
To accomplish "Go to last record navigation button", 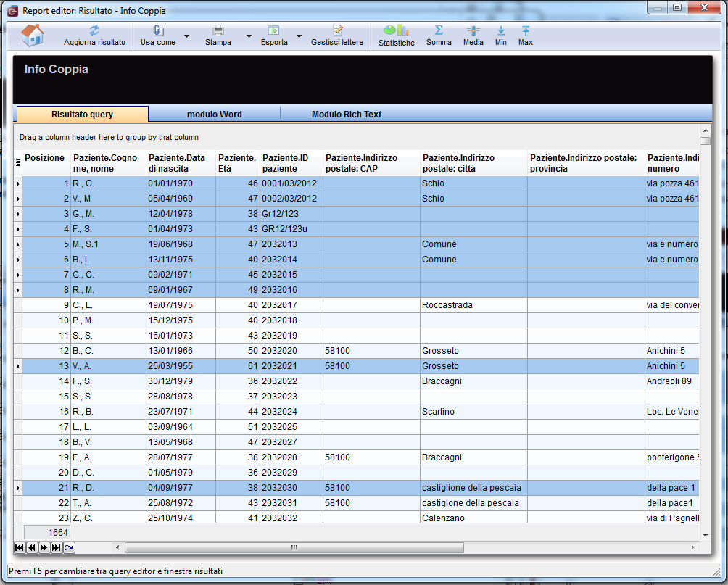I will 56,548.
